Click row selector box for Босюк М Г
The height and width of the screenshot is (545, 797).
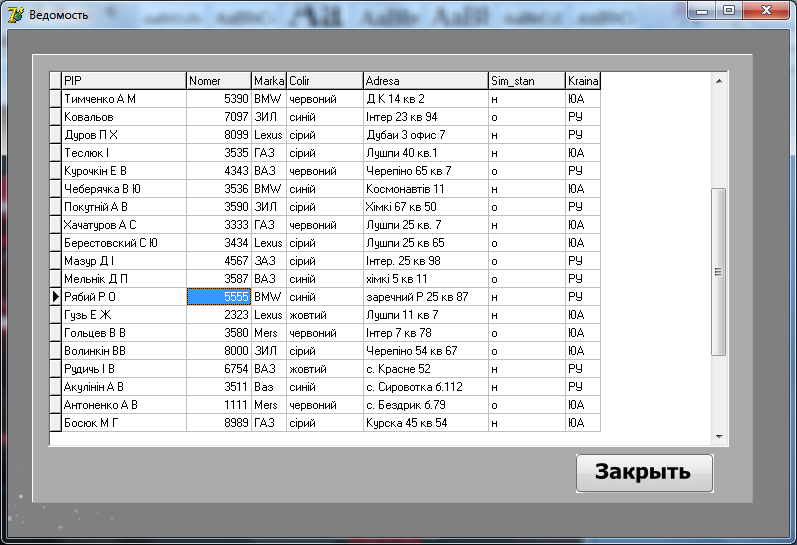(55, 423)
